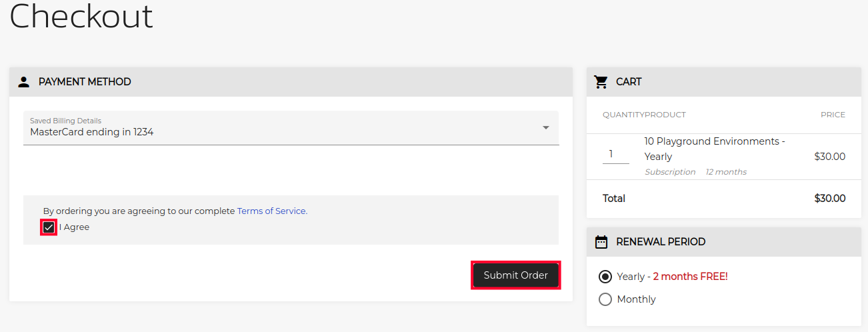Click the 2 months FREE! promo text
This screenshot has width=868, height=332.
pyautogui.click(x=690, y=277)
